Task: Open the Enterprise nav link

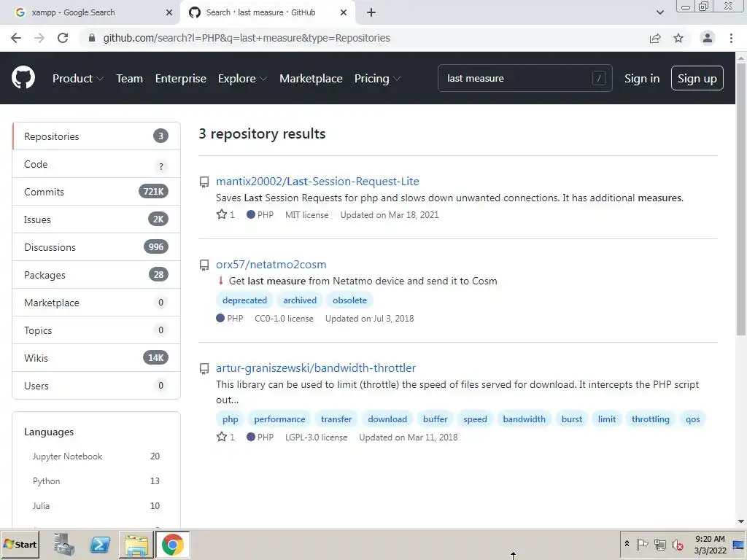Action: [x=181, y=78]
